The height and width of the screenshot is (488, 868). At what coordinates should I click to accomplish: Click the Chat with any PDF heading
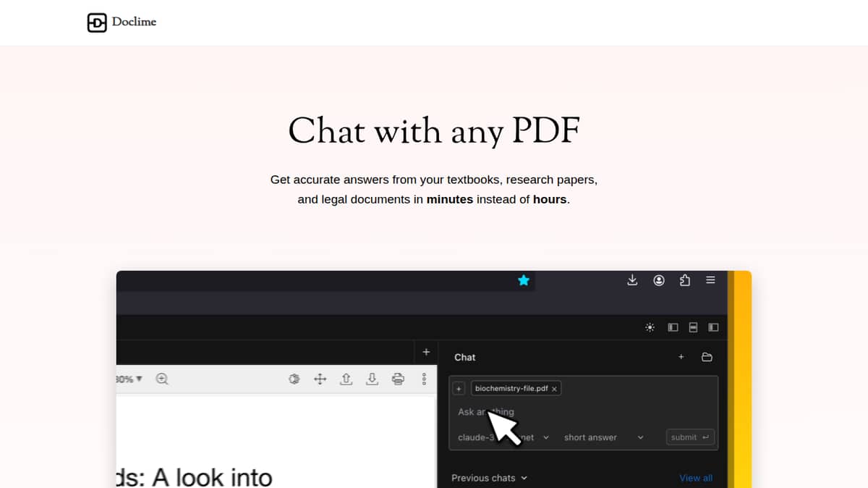[x=434, y=131]
